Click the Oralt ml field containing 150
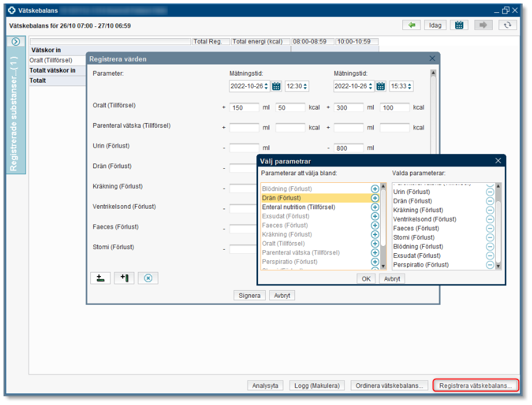Image resolution: width=532 pixels, height=405 pixels. pos(245,108)
